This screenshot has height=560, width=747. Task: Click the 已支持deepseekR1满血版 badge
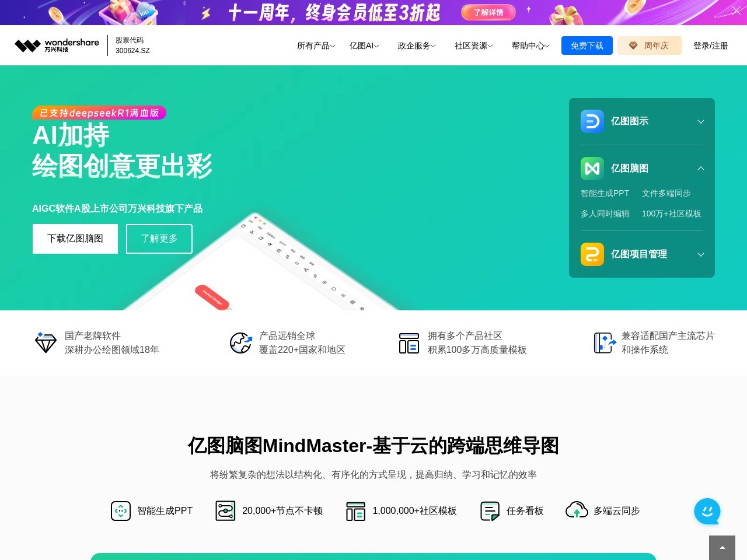99,113
